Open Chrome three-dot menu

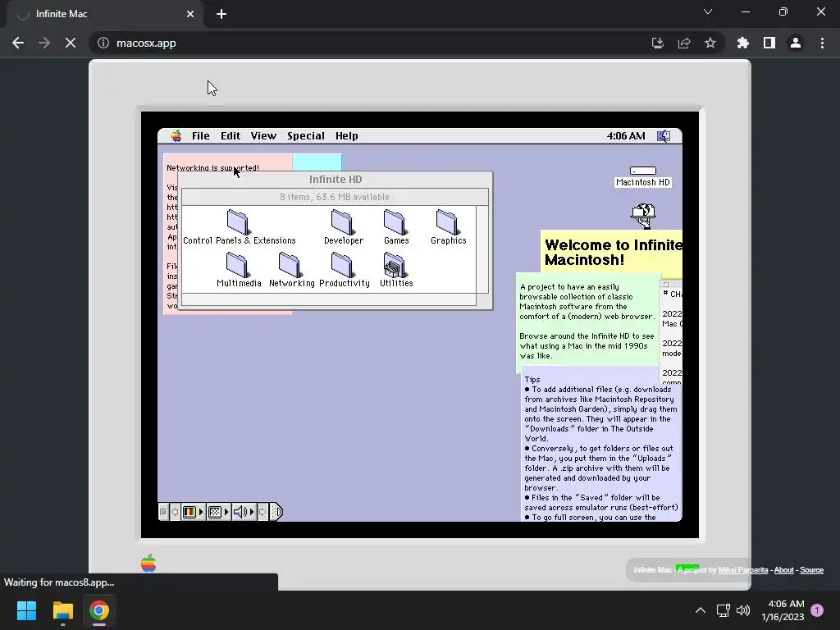pos(822,43)
